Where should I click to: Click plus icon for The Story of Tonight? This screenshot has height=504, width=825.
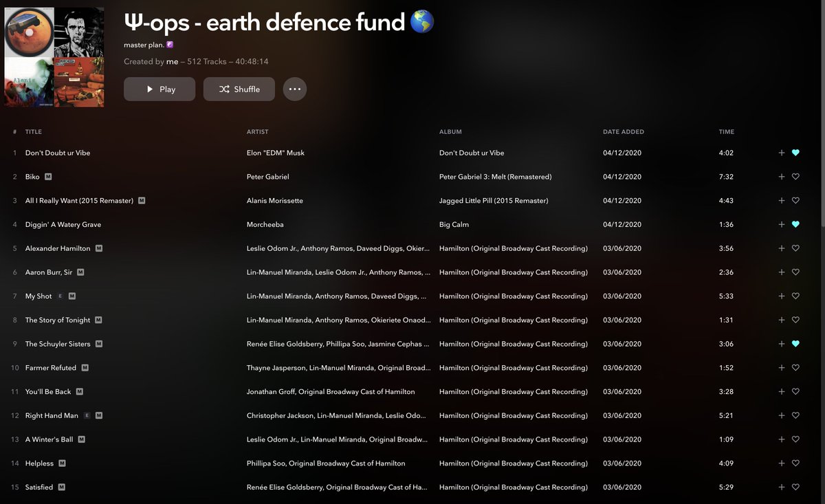(782, 320)
